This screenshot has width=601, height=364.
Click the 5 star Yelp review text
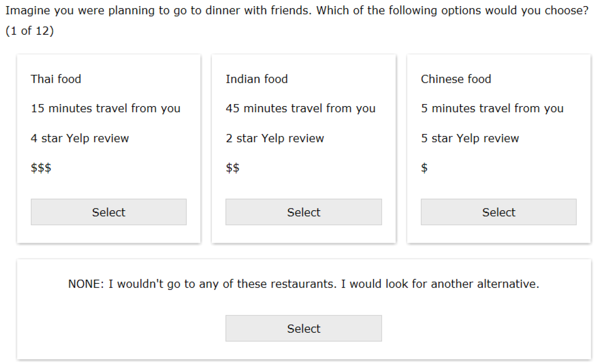click(x=470, y=138)
